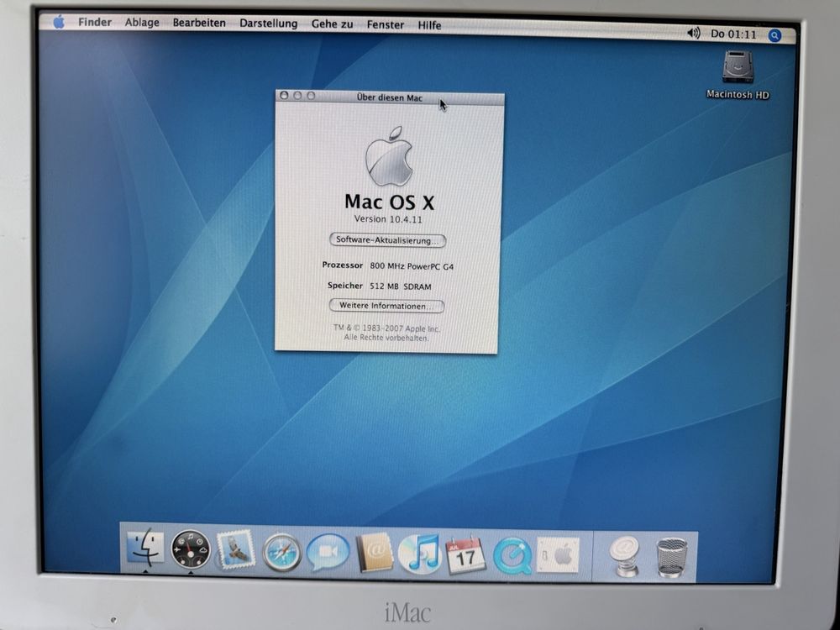
Task: Open the Gehe zu menu
Action: tap(332, 24)
